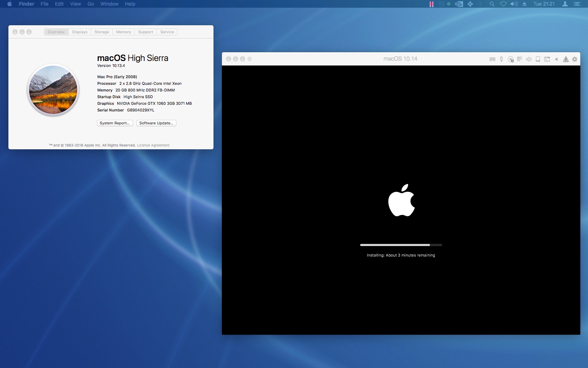The height and width of the screenshot is (368, 588).
Task: Click the eject icon in the menu bar
Action: click(524, 4)
